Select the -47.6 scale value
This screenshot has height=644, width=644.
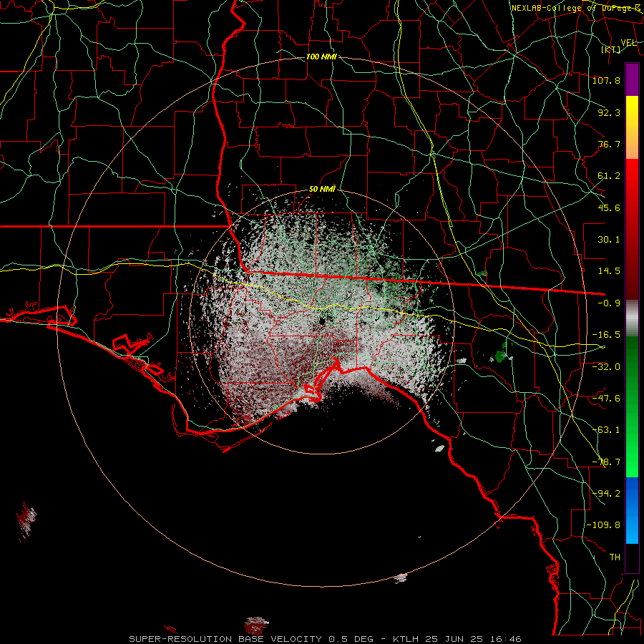click(606, 398)
